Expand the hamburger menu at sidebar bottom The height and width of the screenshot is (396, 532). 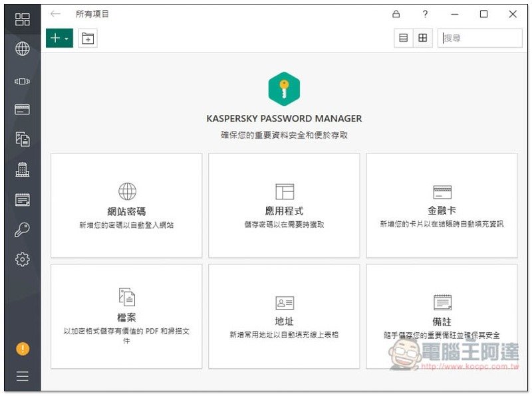tap(22, 377)
